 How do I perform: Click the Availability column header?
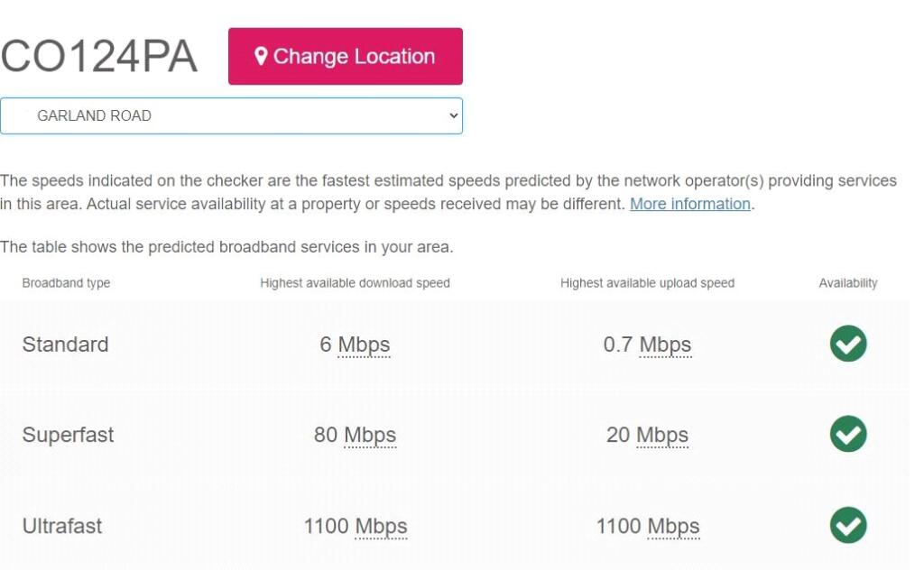point(848,282)
